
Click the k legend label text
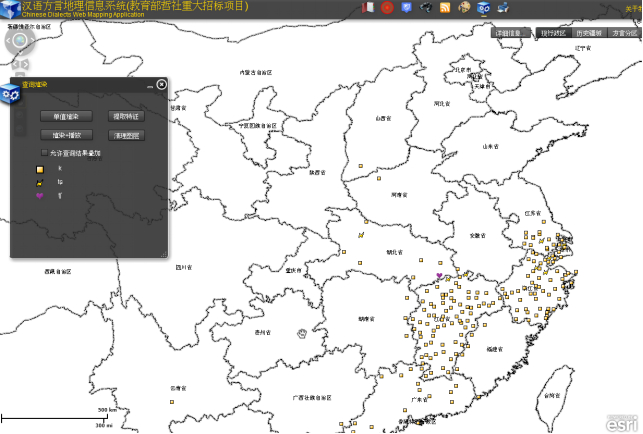[60, 168]
